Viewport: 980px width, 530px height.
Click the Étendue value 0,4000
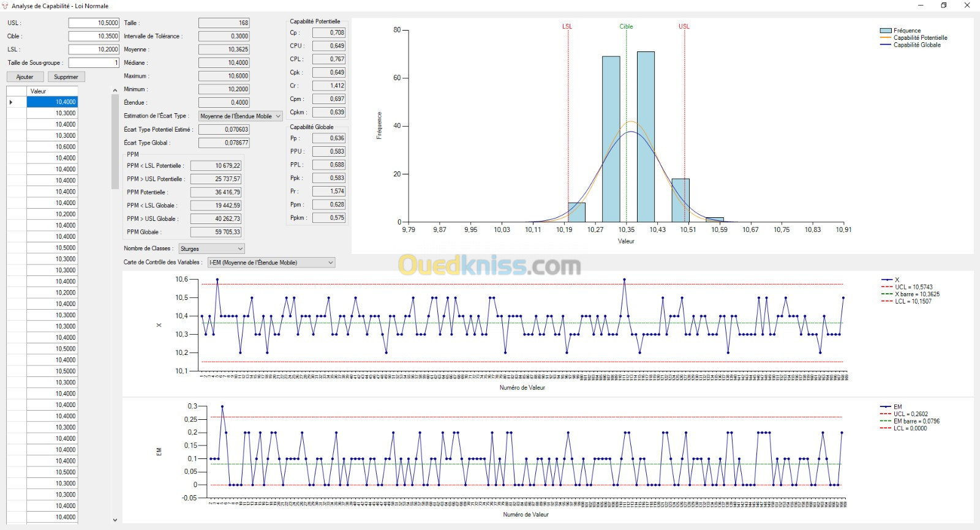pyautogui.click(x=224, y=103)
